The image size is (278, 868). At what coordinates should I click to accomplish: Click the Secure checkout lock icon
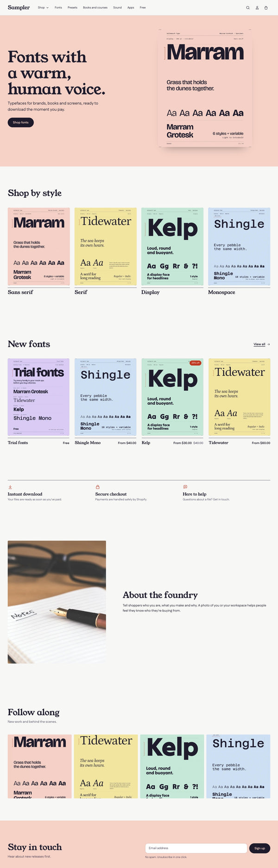pyautogui.click(x=98, y=487)
